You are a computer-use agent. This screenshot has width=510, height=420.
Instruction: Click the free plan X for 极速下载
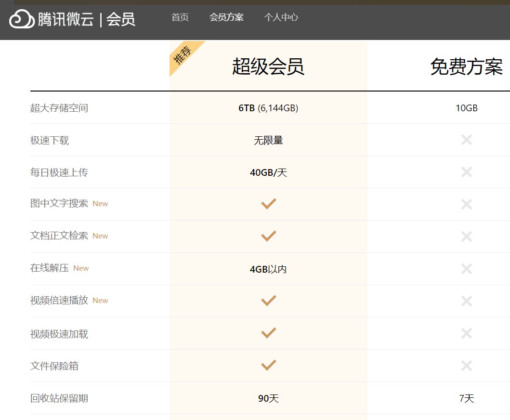466,140
